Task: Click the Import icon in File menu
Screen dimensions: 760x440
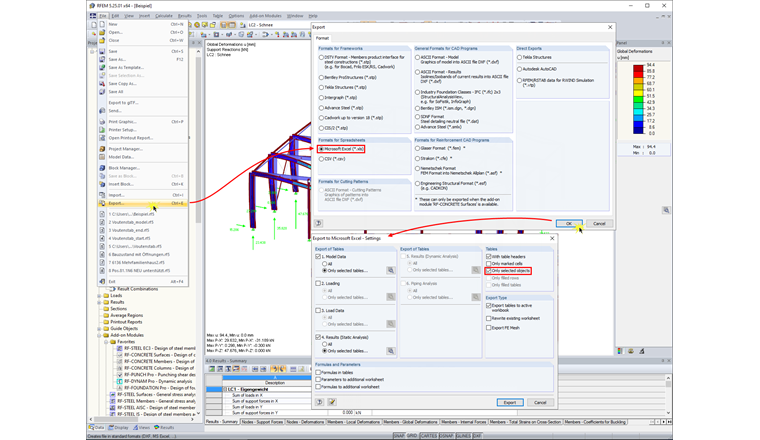Action: [102, 195]
